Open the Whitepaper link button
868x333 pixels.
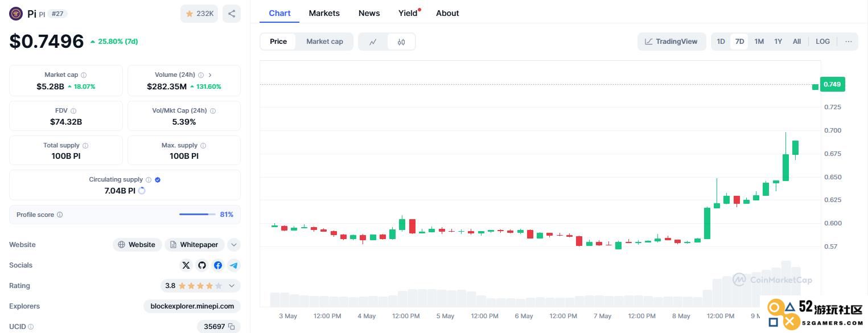195,245
